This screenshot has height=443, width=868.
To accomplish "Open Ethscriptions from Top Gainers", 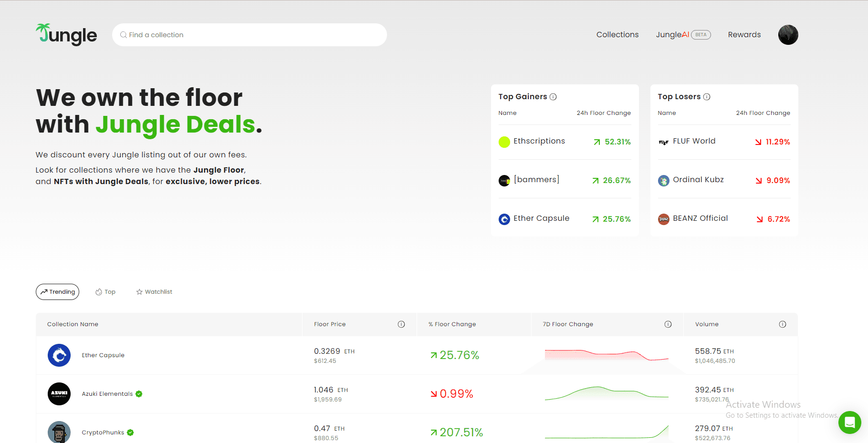I will pyautogui.click(x=539, y=141).
